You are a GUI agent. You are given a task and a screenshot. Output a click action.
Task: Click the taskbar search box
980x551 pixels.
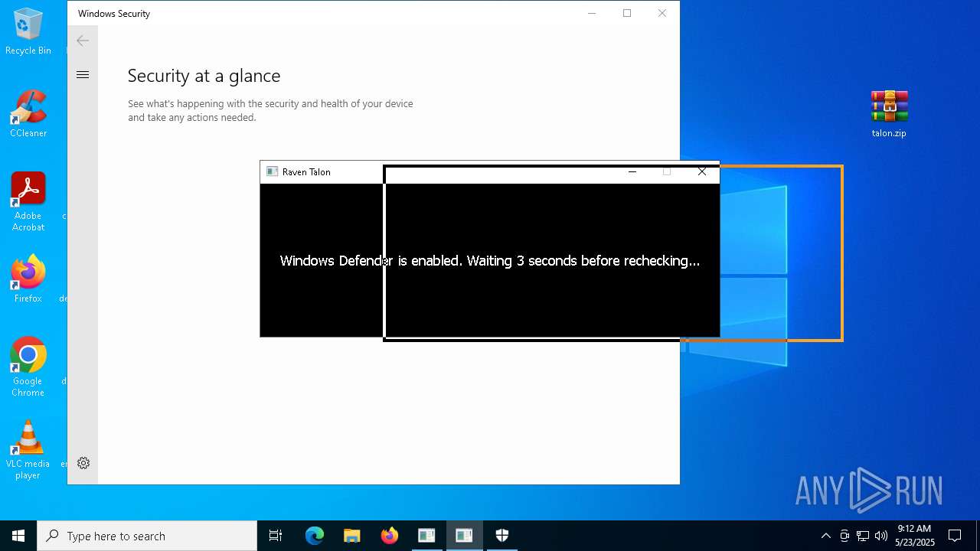[x=147, y=536]
